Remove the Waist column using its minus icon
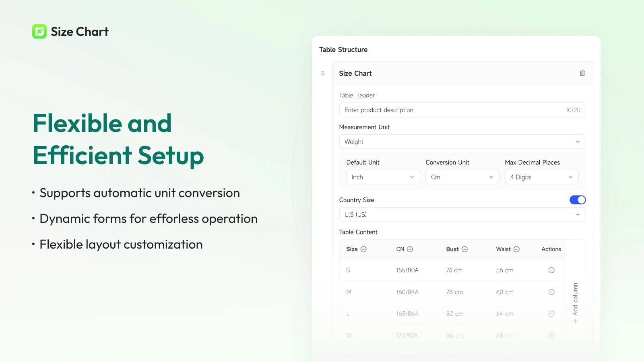The width and height of the screenshot is (644, 362). (516, 249)
